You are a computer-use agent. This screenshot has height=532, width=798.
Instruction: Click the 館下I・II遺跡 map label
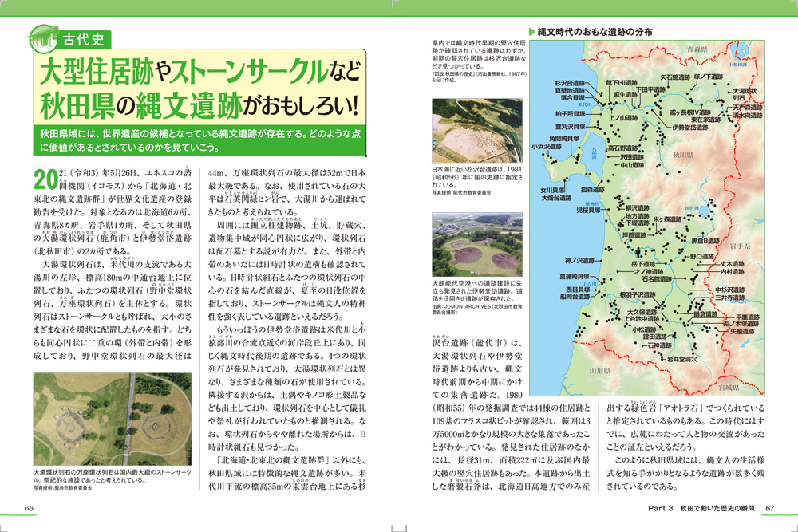pos(622,82)
